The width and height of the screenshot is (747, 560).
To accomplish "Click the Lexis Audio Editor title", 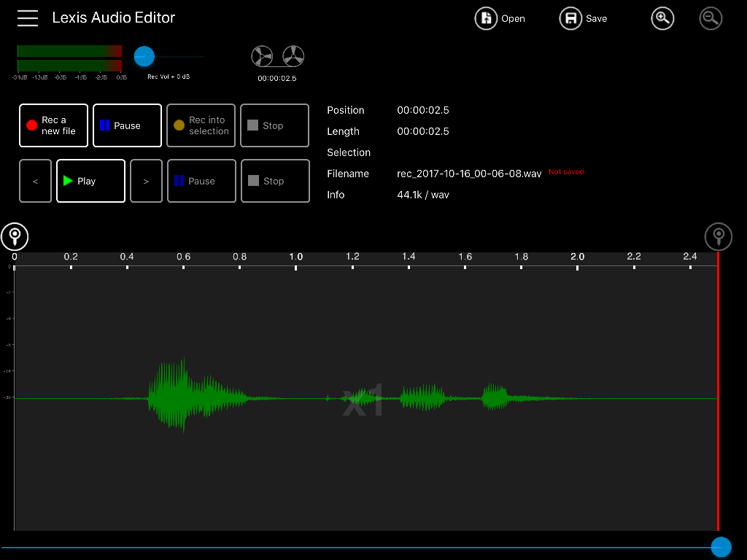I will point(113,17).
